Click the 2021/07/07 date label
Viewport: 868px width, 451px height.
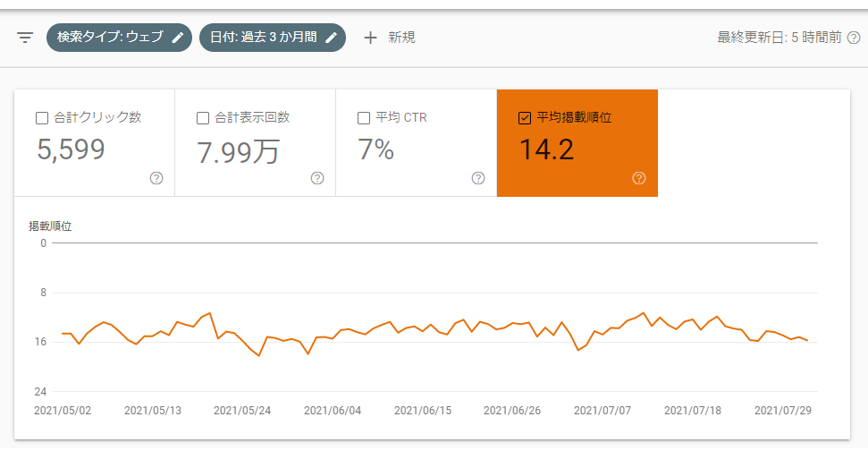[603, 411]
